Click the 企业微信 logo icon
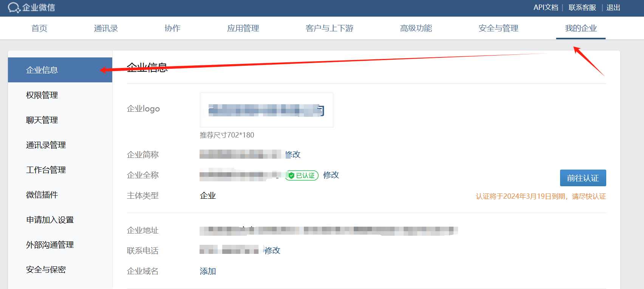The height and width of the screenshot is (289, 644). click(x=14, y=8)
